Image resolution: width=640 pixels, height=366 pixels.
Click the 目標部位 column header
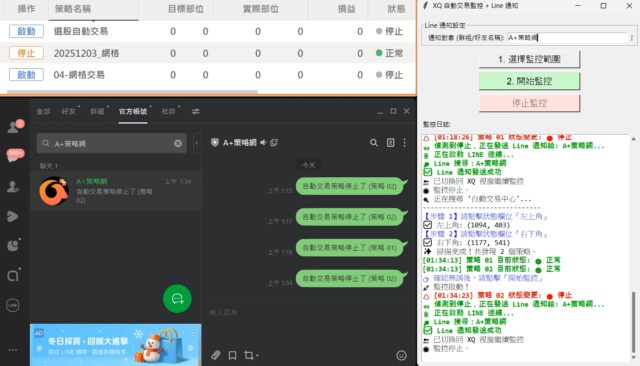[186, 9]
